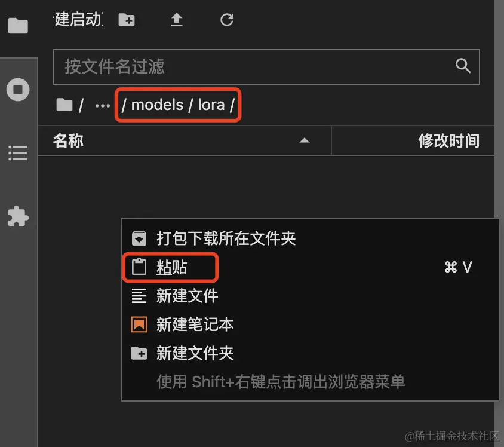
Task: Open the running terminals and kernels panel
Action: [18, 90]
